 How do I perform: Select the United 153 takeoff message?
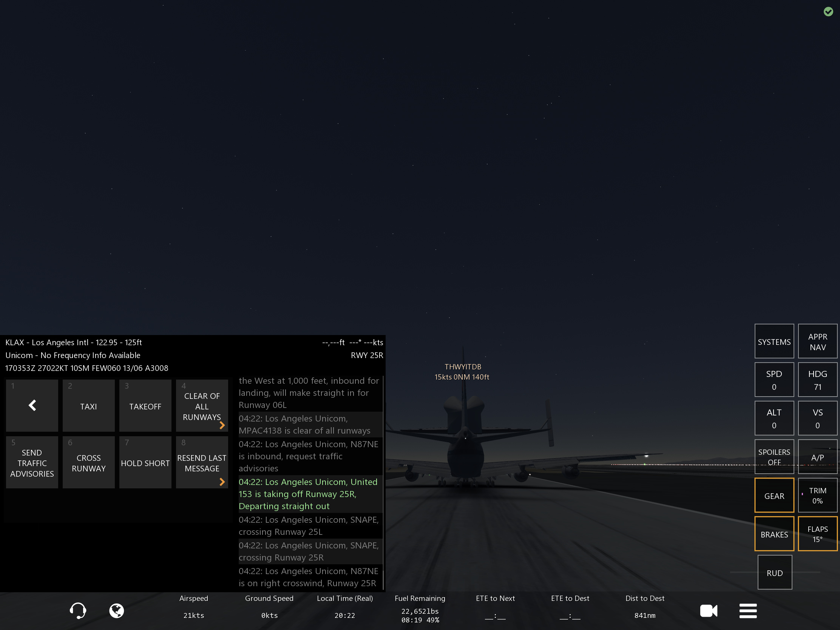308,494
